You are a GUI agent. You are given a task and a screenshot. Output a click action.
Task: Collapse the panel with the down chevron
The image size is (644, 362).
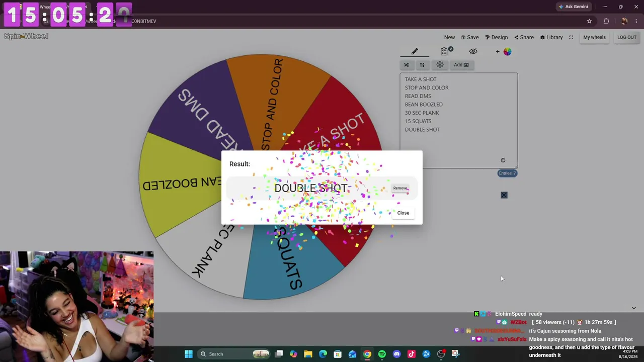634,308
